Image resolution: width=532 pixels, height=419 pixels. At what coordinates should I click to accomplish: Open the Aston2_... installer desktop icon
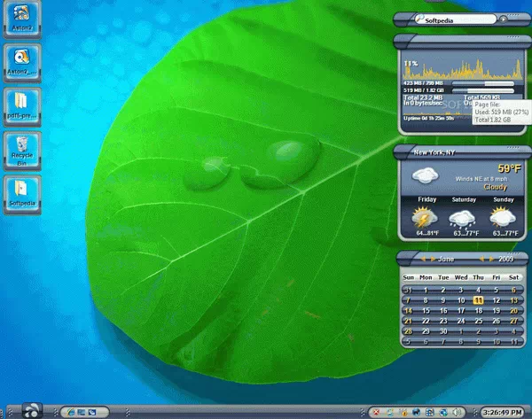tap(22, 63)
